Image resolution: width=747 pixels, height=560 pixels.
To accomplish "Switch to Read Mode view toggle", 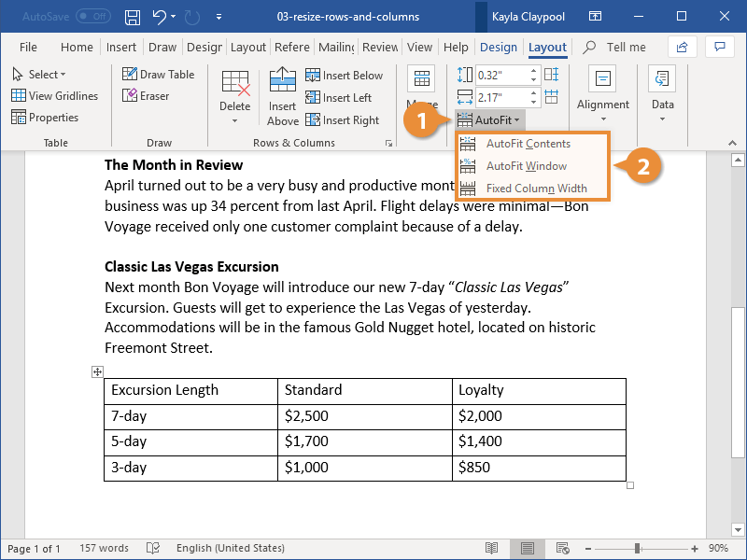I will (490, 549).
